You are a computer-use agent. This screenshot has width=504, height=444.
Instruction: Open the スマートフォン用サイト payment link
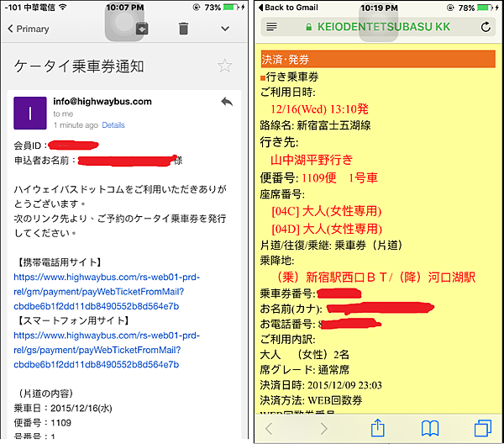click(x=107, y=350)
